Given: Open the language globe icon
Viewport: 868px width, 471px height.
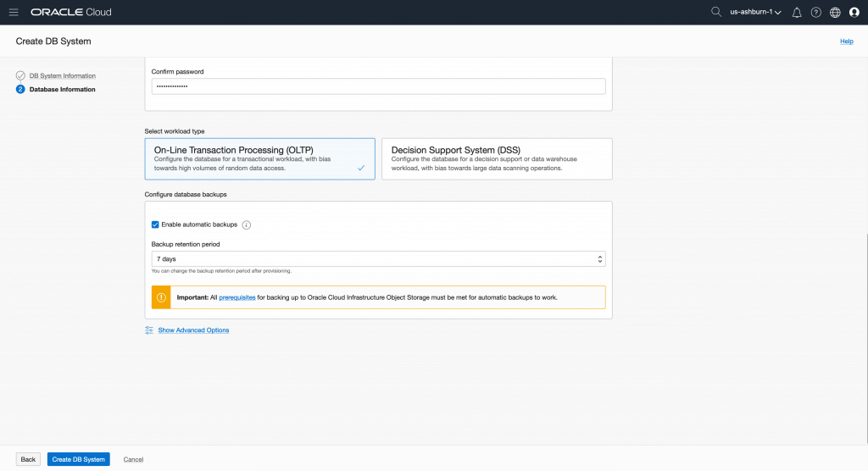Looking at the screenshot, I should [835, 13].
